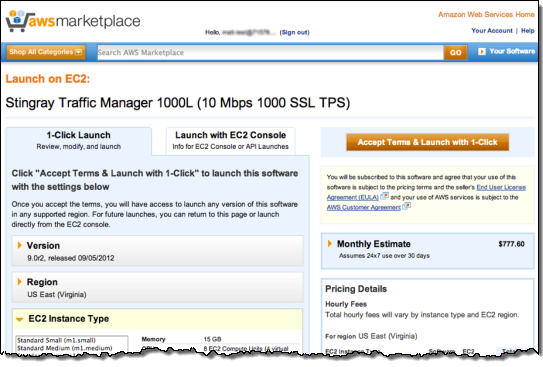Switch to Launch with EC2 Console tab

point(230,141)
